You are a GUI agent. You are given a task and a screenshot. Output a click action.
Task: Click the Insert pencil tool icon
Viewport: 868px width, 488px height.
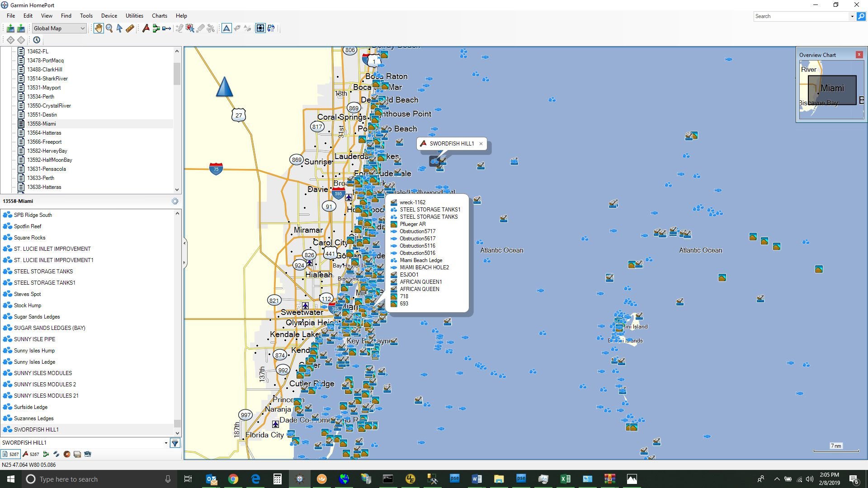pos(179,28)
